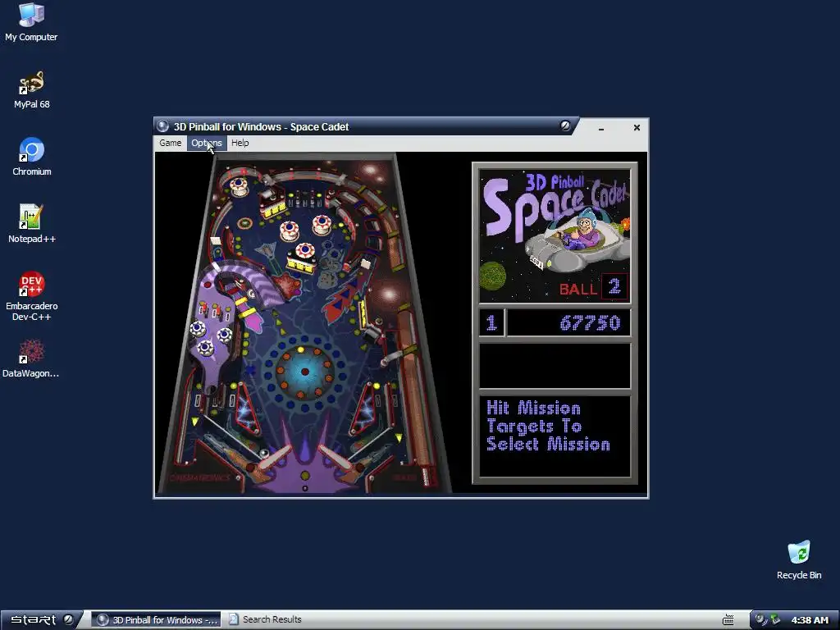840x630 pixels.
Task: Click the My Computer desktop icon
Action: pos(31,22)
